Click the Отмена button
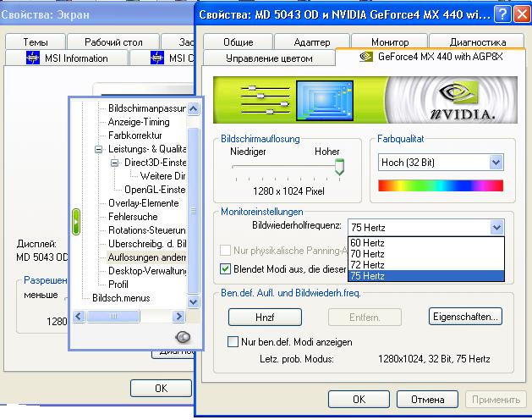This screenshot has width=532, height=420. [x=427, y=400]
